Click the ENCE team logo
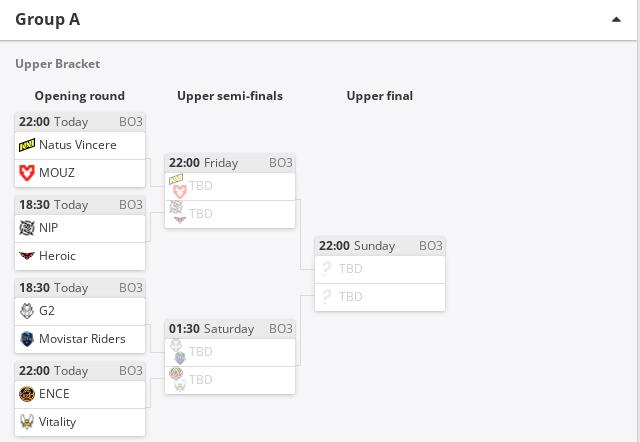This screenshot has height=442, width=640. point(27,394)
